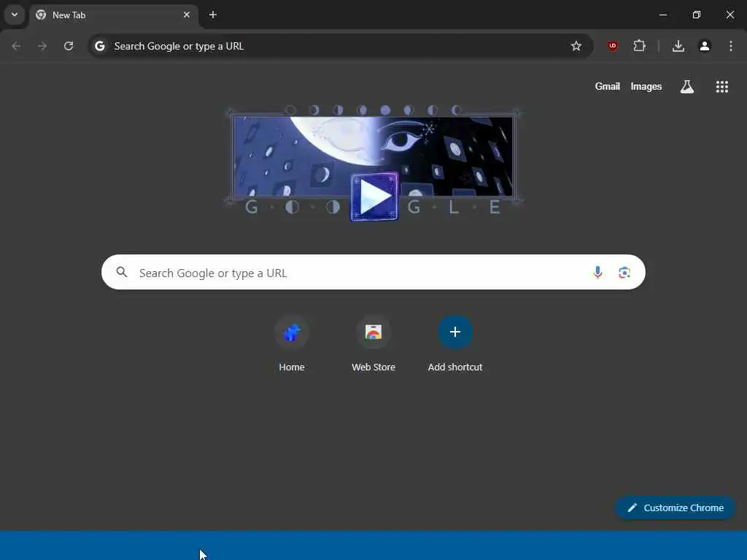Open the Extensions puzzle menu
The image size is (747, 560).
point(639,46)
